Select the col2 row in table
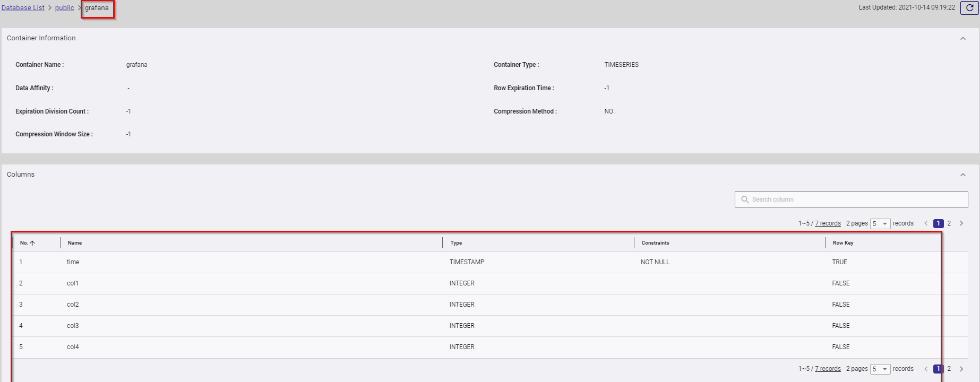980x382 pixels. tap(73, 305)
